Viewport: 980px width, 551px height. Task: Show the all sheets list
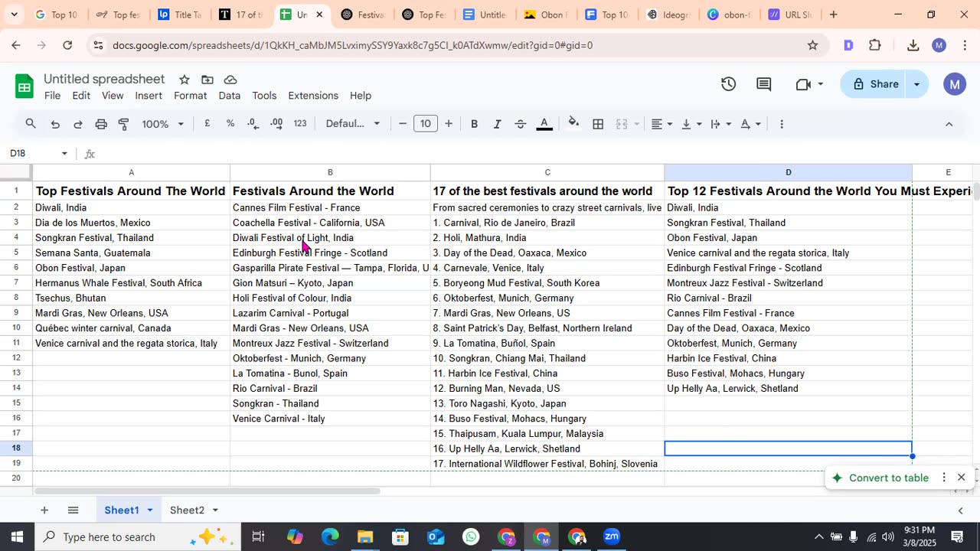73,510
